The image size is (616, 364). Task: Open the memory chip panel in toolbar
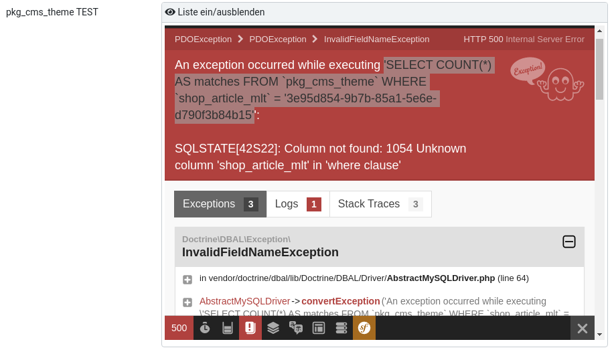click(228, 328)
